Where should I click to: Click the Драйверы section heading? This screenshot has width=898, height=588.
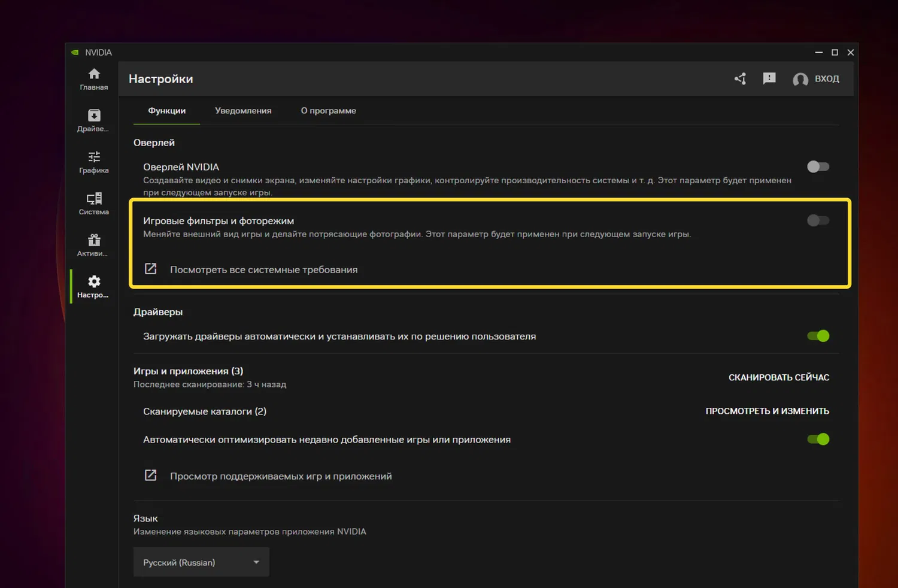click(x=158, y=312)
